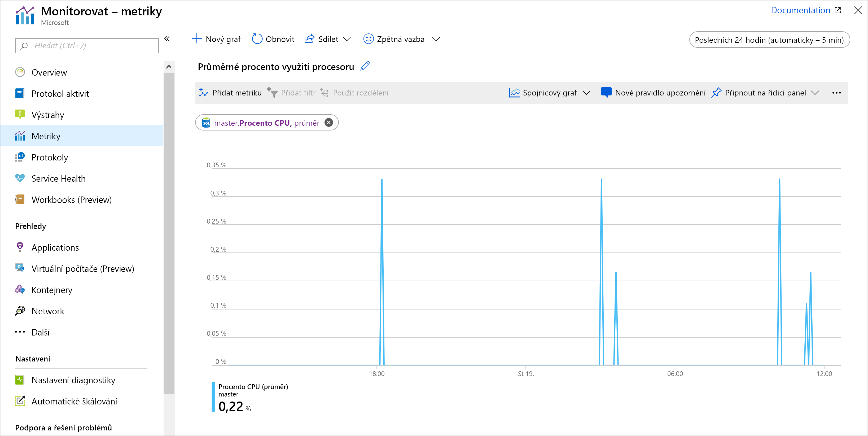
Task: Click the Metriky icon in sidebar
Action: [20, 136]
